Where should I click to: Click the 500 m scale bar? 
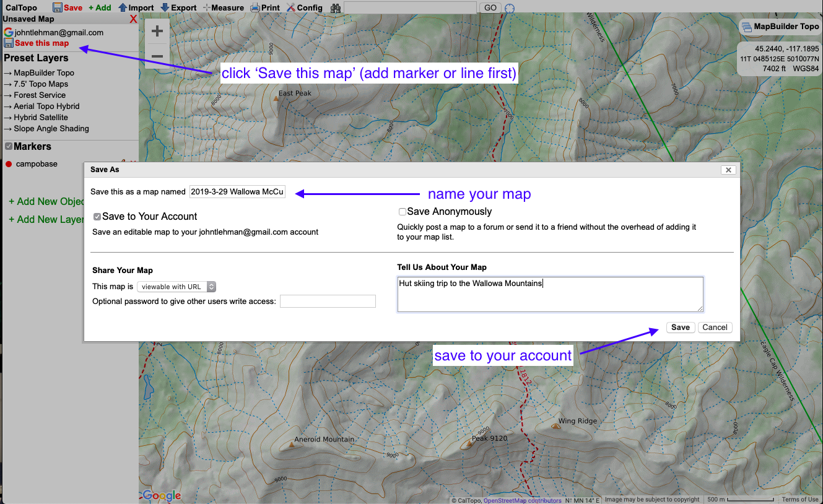pos(741,500)
